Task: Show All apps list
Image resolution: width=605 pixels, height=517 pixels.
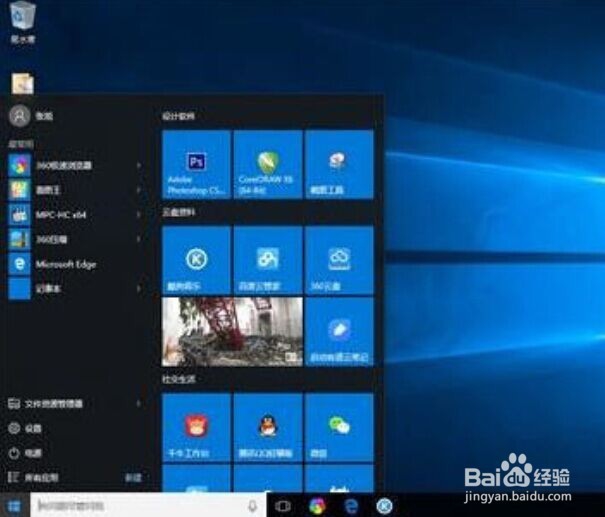Action: [33, 478]
